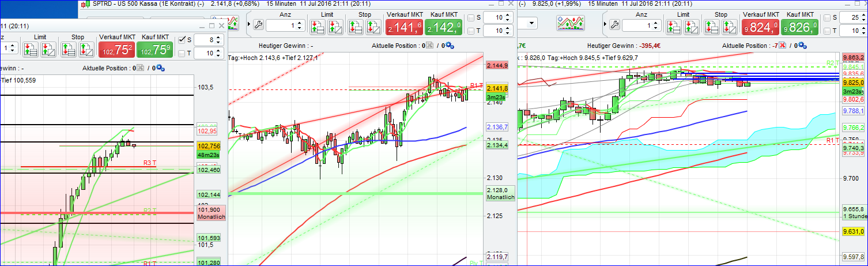This screenshot has width=868, height=266.
Task: Click second Limit order icon in US 500 window
Action: 335,26
